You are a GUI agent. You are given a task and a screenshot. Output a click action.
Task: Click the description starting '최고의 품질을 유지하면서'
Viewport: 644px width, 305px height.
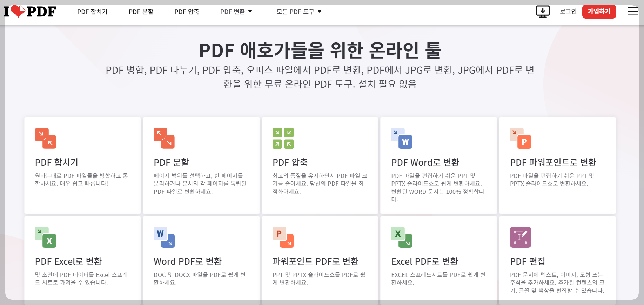pos(320,184)
